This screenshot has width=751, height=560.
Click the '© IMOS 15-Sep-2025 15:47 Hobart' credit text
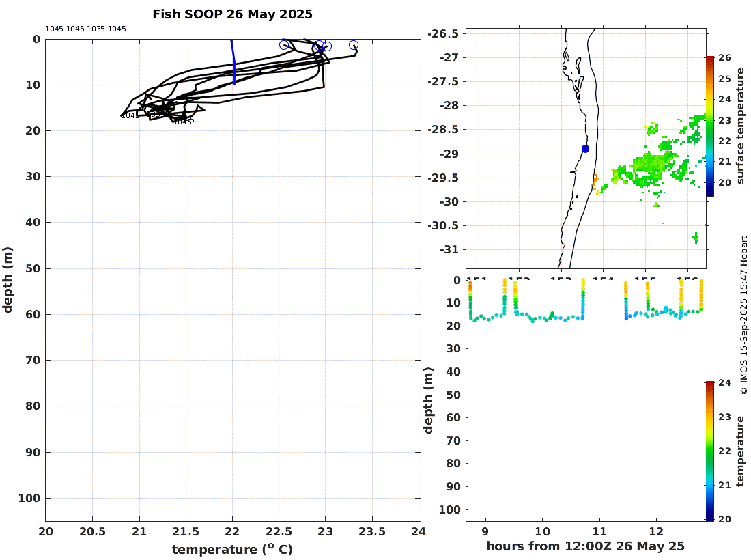tap(743, 315)
